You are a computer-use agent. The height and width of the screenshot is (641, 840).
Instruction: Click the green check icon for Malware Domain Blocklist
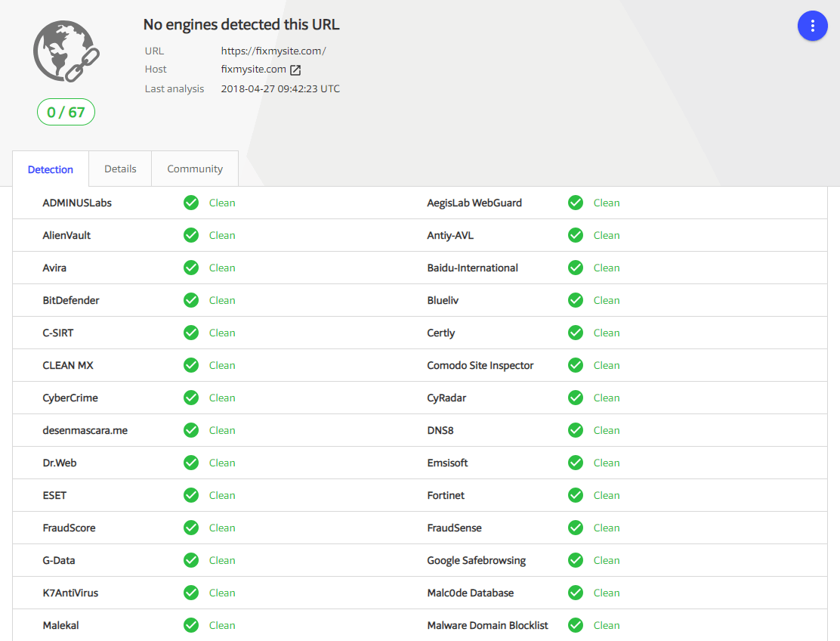tap(576, 625)
